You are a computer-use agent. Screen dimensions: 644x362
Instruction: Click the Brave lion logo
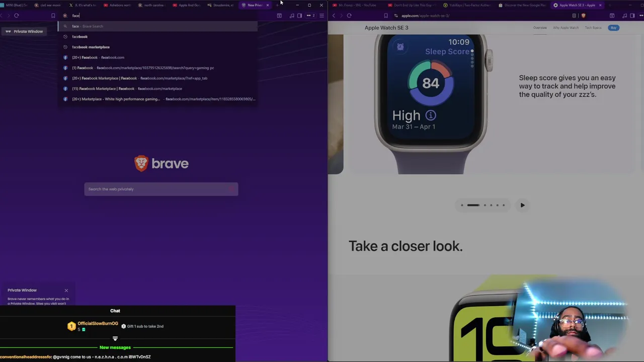(x=141, y=163)
